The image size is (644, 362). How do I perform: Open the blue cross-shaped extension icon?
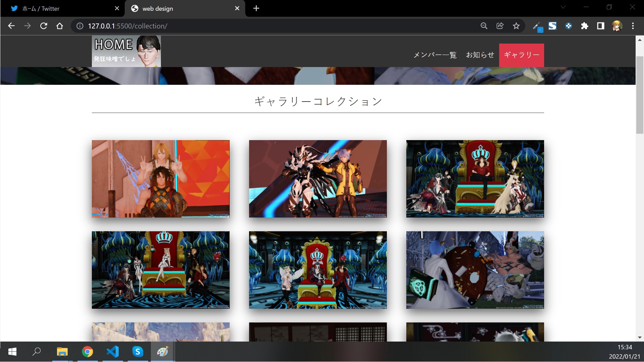coord(569,26)
